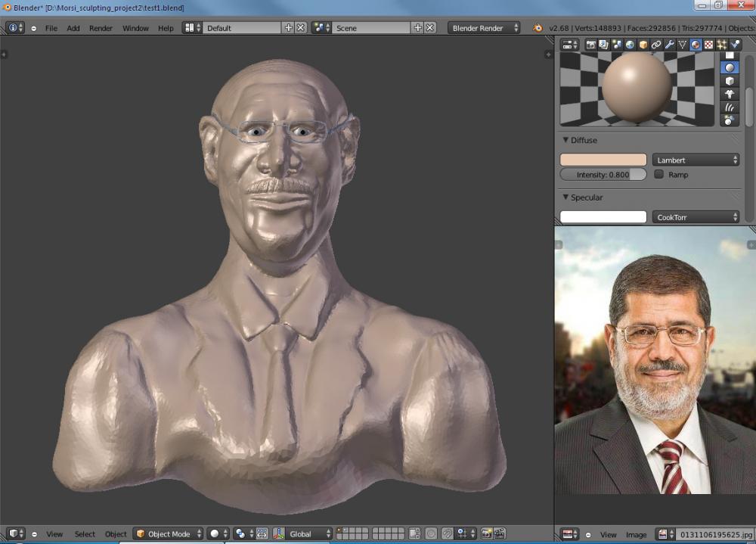Open the Blender Render engine dropdown
The height and width of the screenshot is (544, 756).
tap(484, 28)
